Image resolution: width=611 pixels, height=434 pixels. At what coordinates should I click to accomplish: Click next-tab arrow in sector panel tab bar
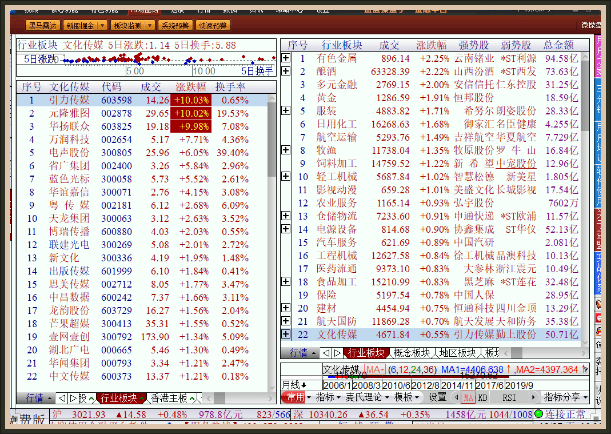pyautogui.click(x=337, y=353)
